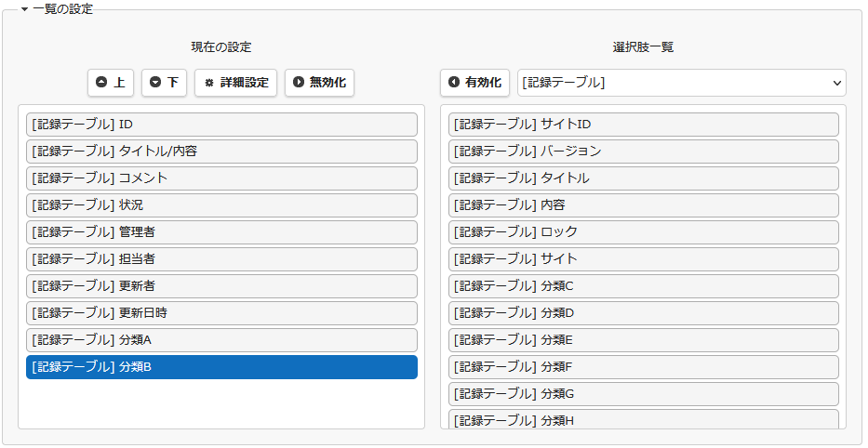Click highlighted [記録テーブル] 分類B item

(x=221, y=367)
